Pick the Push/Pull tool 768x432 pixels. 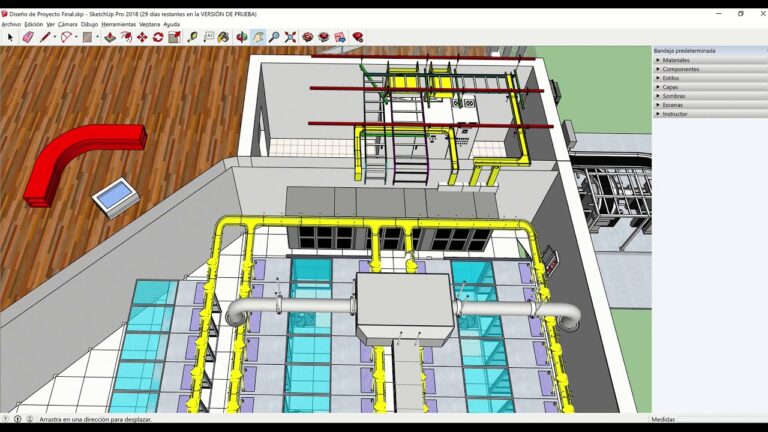(x=110, y=37)
